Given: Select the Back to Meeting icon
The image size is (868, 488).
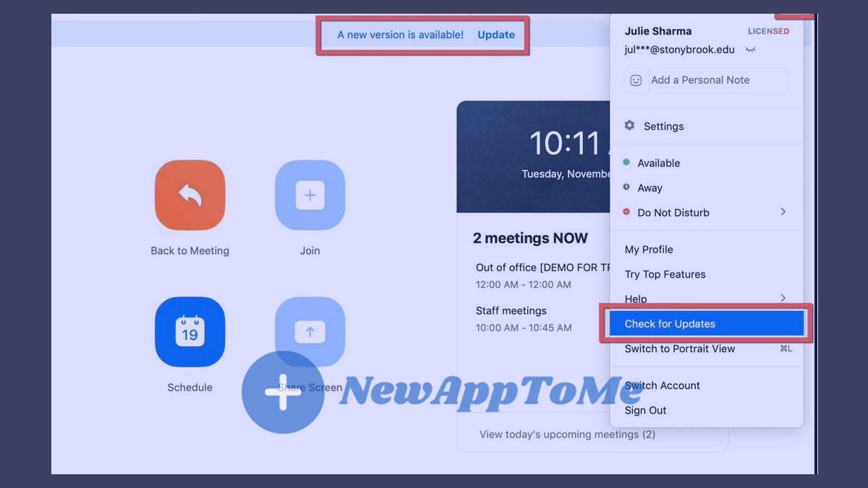Looking at the screenshot, I should tap(190, 194).
